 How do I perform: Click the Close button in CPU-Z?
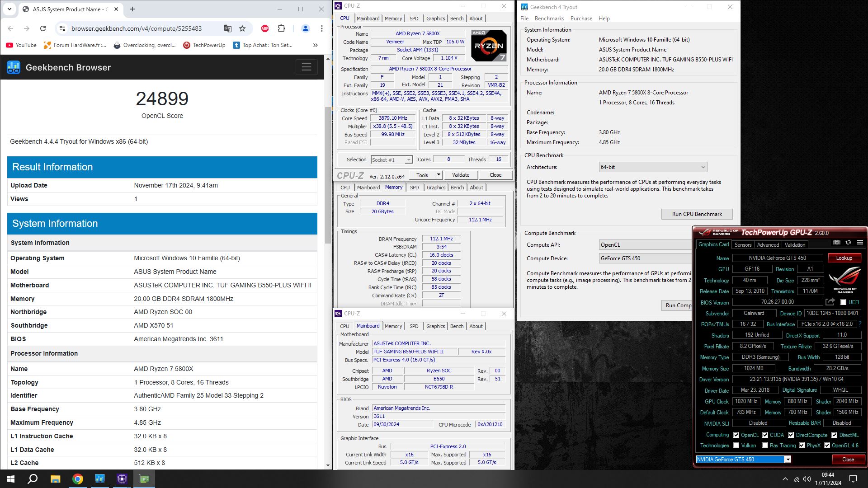tap(495, 175)
